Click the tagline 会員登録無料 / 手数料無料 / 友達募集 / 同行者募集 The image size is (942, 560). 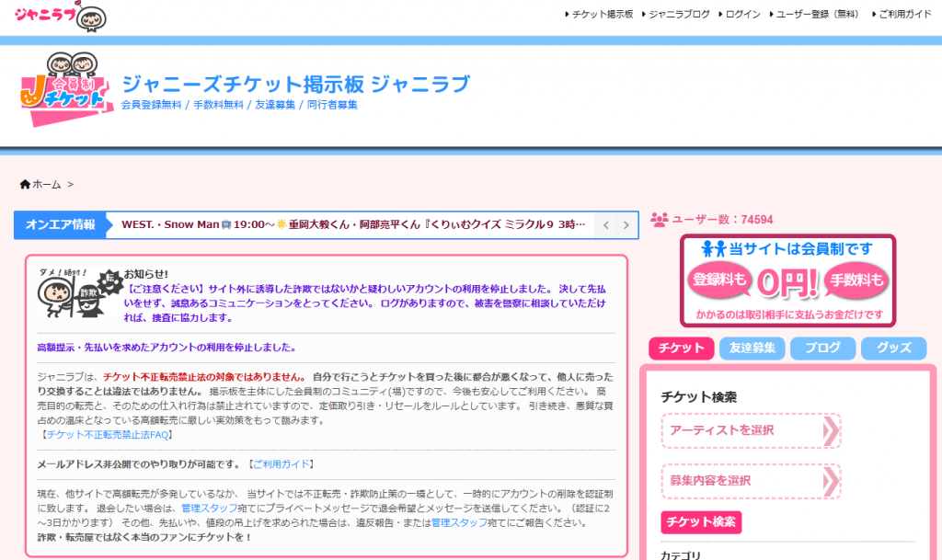point(239,105)
